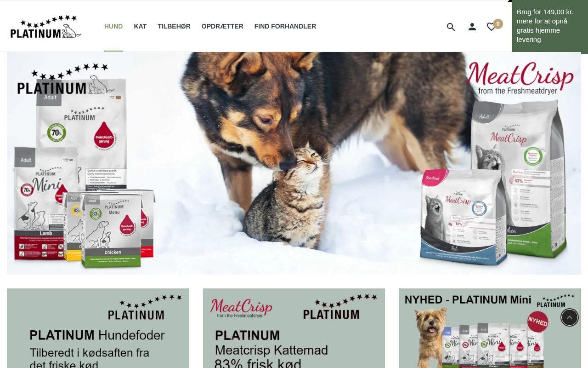
Task: Go to previous slide with left arrow
Action: pos(14,169)
